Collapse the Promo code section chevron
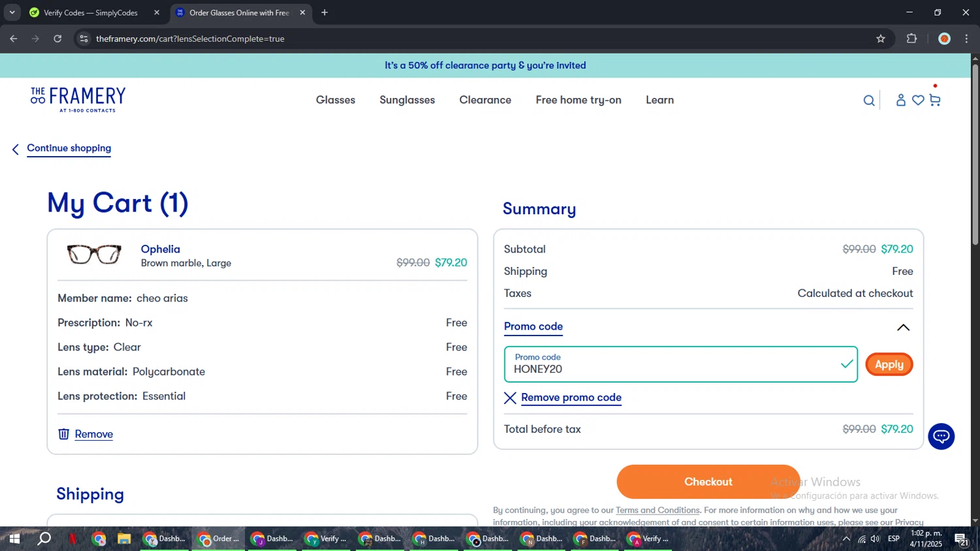 (x=903, y=328)
